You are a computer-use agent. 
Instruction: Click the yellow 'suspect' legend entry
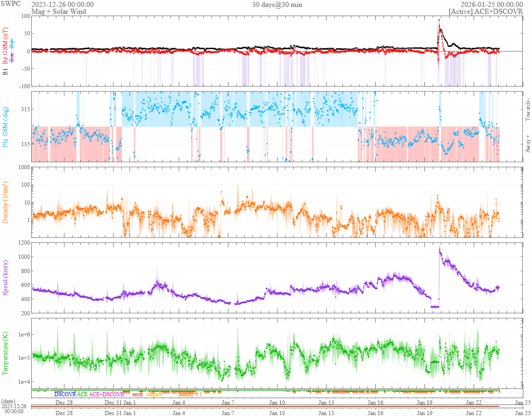pos(154,394)
